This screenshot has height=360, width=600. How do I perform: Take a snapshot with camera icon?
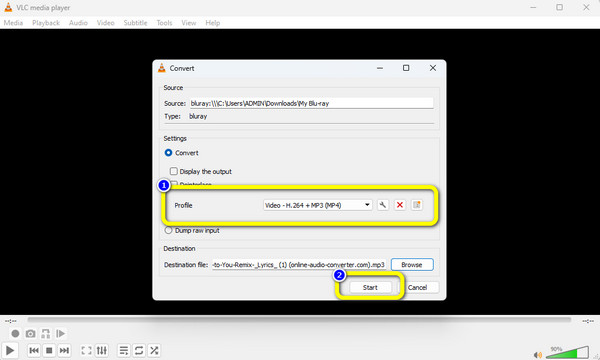click(30, 334)
